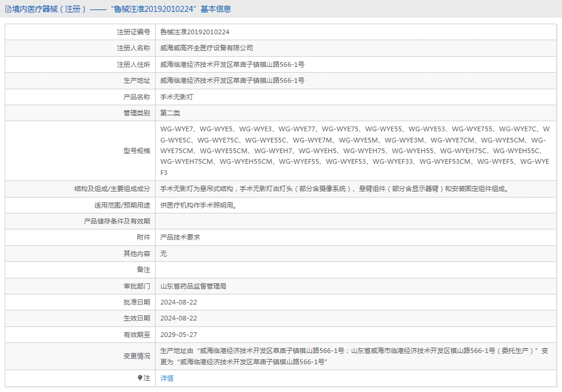Viewport: 562px width, 392px height.
Task: Click the 产品储存条件及有效期 label
Action: tap(117, 221)
